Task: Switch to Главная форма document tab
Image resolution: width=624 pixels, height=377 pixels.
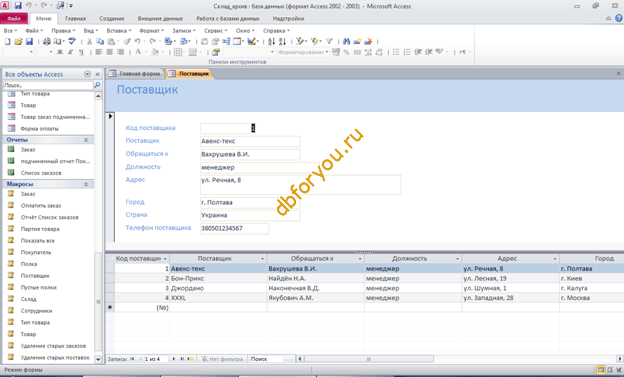Action: pyautogui.click(x=135, y=74)
